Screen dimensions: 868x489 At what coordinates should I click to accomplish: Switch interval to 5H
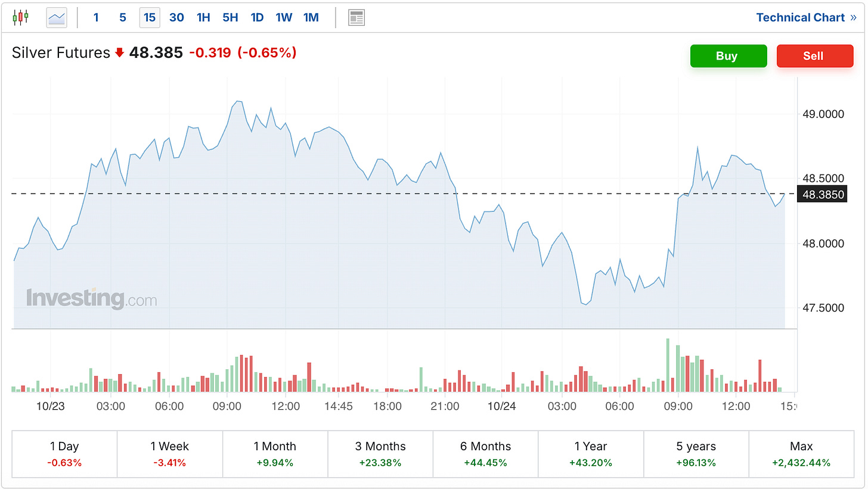click(230, 17)
